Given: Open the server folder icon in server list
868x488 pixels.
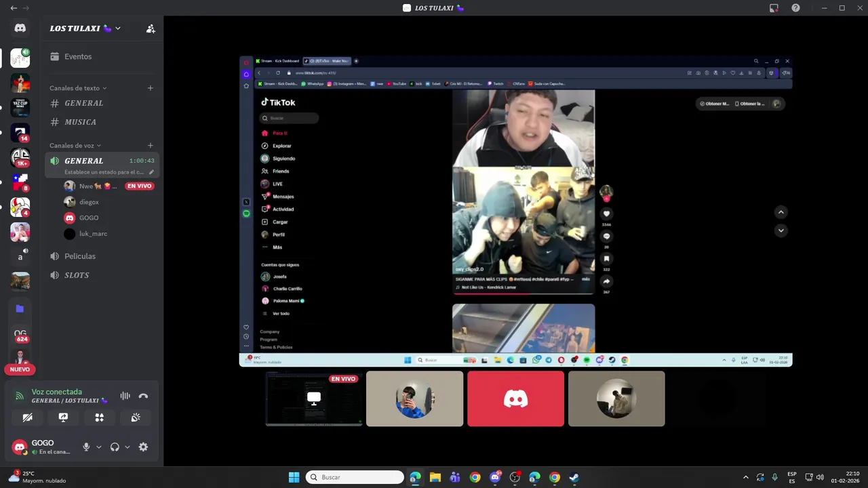Looking at the screenshot, I should pyautogui.click(x=20, y=308).
